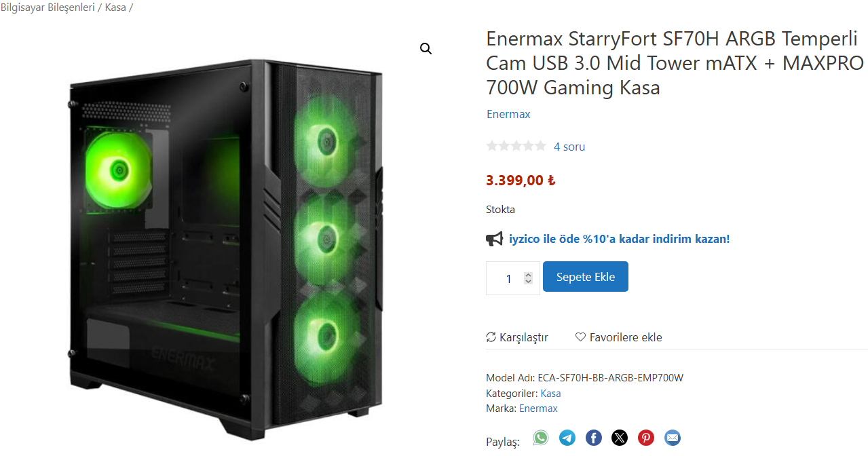The image size is (868, 456).
Task: Share product on Pinterest
Action: (646, 438)
